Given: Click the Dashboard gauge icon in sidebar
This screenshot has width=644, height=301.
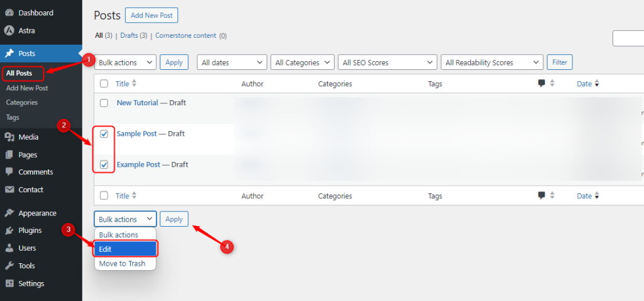Looking at the screenshot, I should [x=9, y=13].
